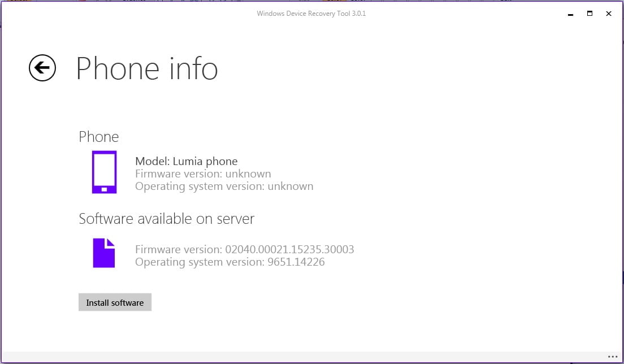This screenshot has height=364, width=624.
Task: Click server Operating system version 9651.14226
Action: (229, 262)
